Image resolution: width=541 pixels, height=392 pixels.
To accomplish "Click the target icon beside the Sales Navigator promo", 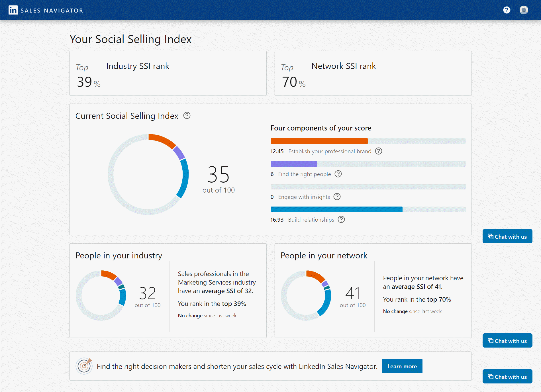I will (84, 366).
